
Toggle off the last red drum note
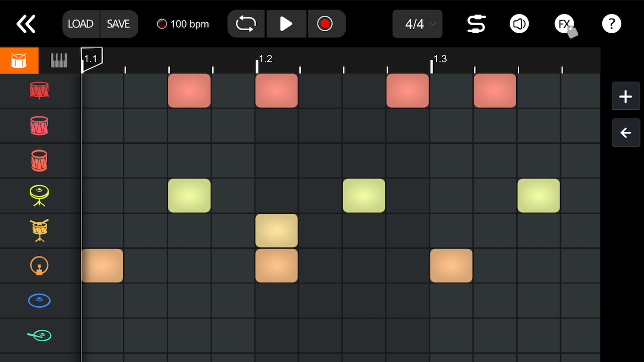click(x=495, y=90)
